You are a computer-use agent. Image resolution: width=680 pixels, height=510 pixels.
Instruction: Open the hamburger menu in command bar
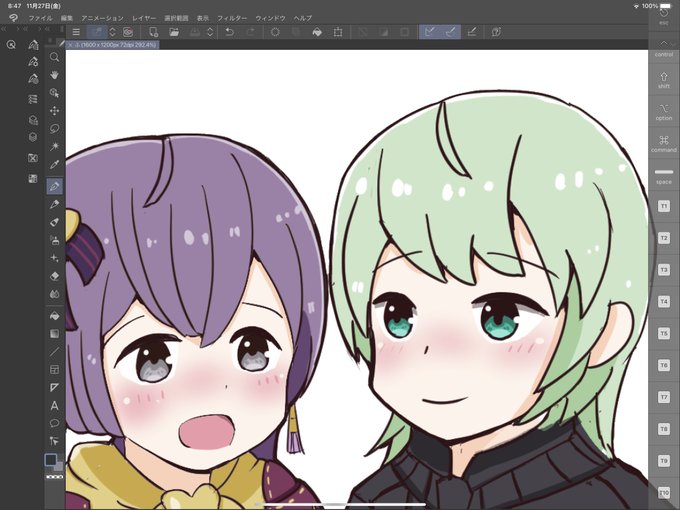coord(76,32)
